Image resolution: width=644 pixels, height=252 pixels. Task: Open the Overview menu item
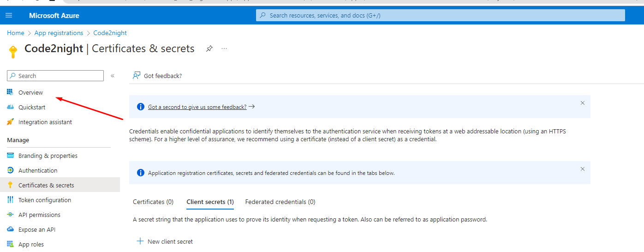pyautogui.click(x=30, y=92)
